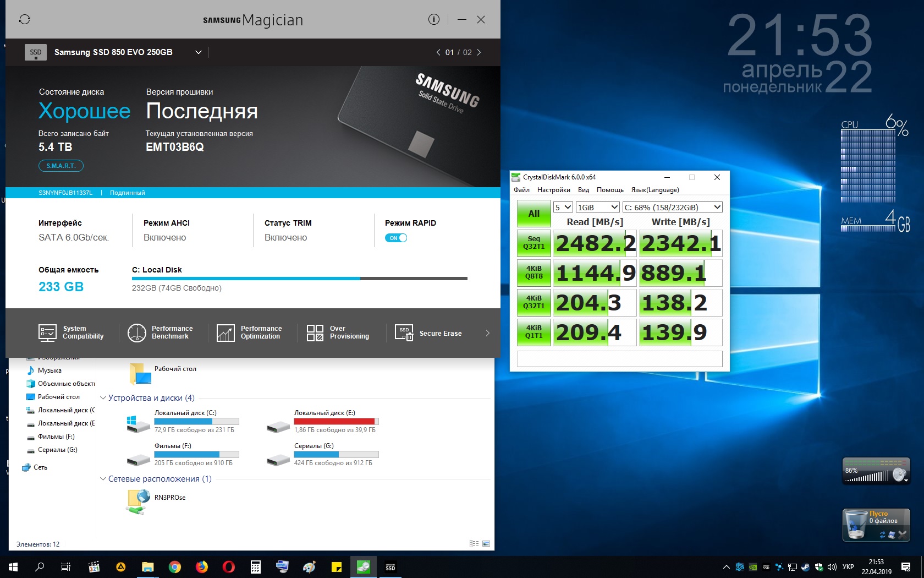Run the 4KiB Q8T8 test
The image size is (924, 578).
coord(534,272)
